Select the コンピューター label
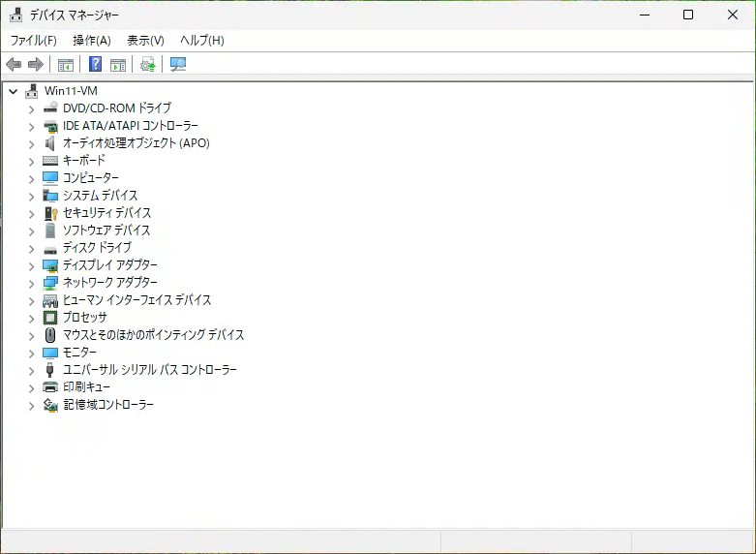This screenshot has width=756, height=554. pyautogui.click(x=91, y=178)
